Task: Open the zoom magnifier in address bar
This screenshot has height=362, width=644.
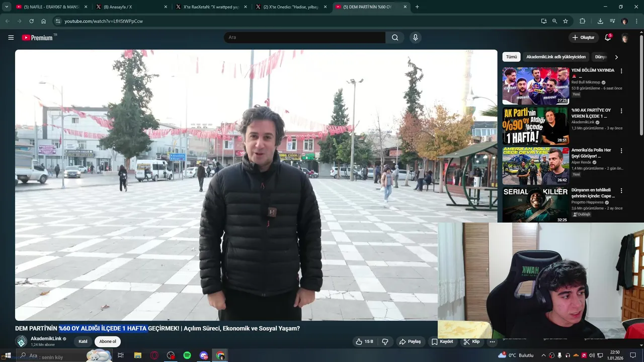Action: coord(554,21)
